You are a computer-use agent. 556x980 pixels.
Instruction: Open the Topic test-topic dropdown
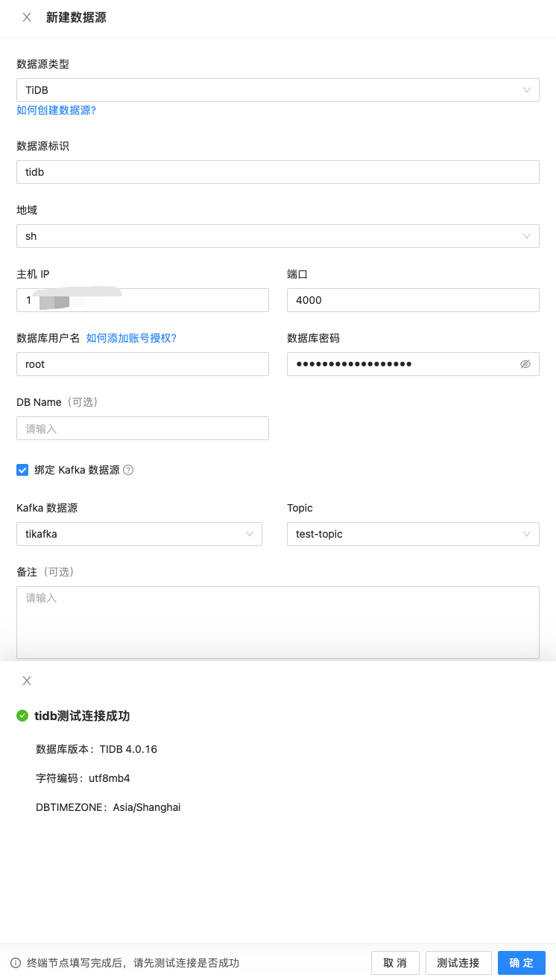coord(413,534)
